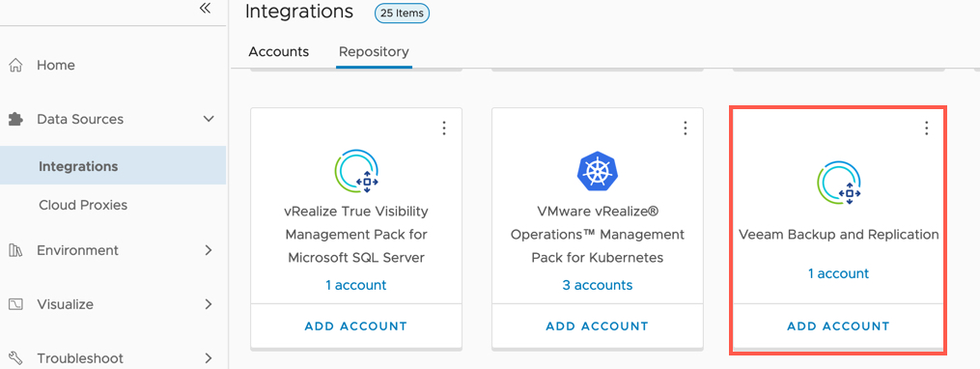Expand the Environment menu chevron

209,250
